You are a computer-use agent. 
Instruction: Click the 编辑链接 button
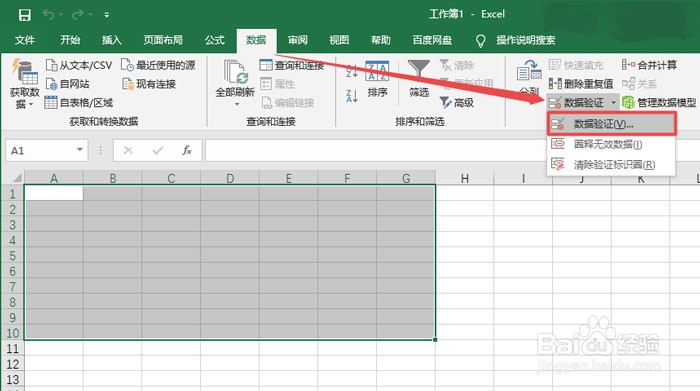coord(288,103)
